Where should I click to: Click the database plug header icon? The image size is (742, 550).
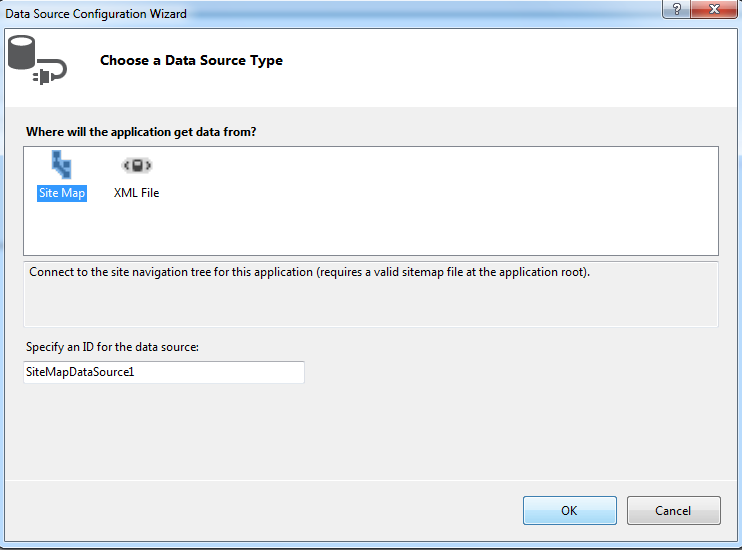(36, 62)
